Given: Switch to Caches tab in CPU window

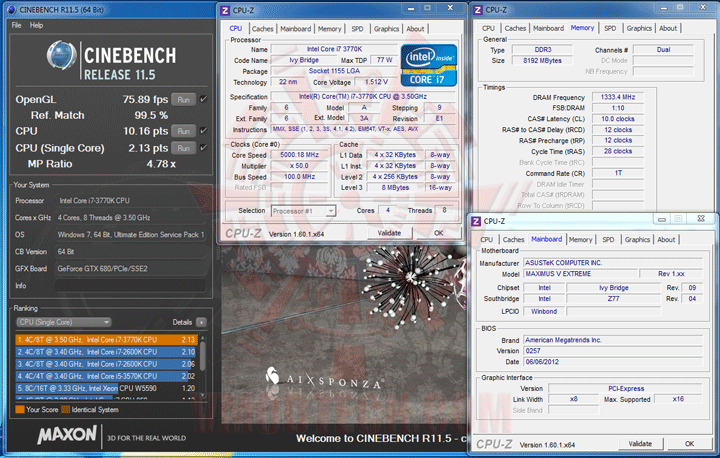Looking at the screenshot, I should point(263,28).
